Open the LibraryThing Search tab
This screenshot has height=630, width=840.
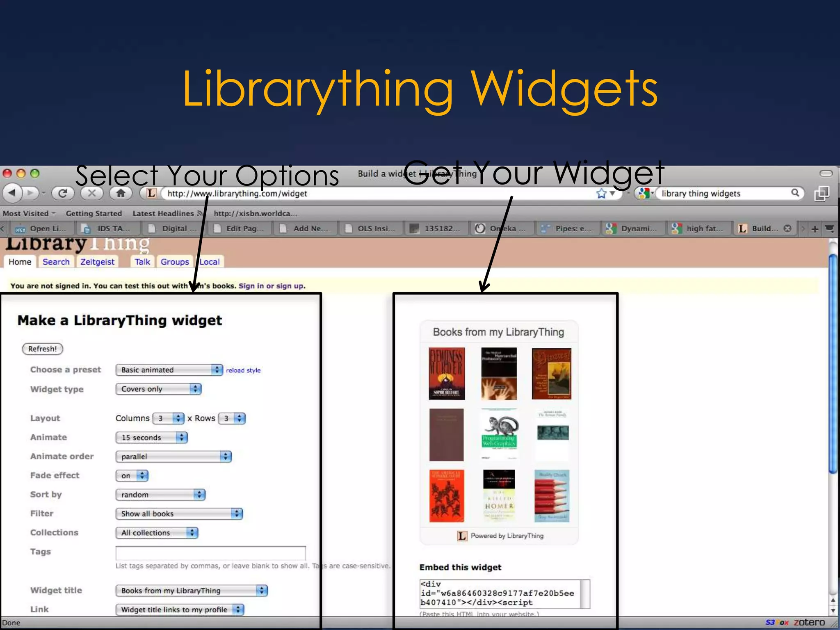pyautogui.click(x=56, y=262)
